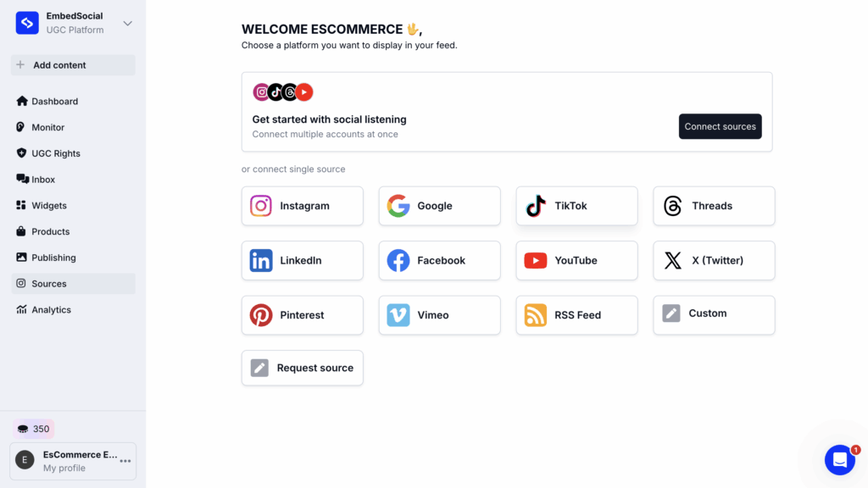Select the TikTok logo icon
This screenshot has width=868, height=488.
click(x=536, y=206)
